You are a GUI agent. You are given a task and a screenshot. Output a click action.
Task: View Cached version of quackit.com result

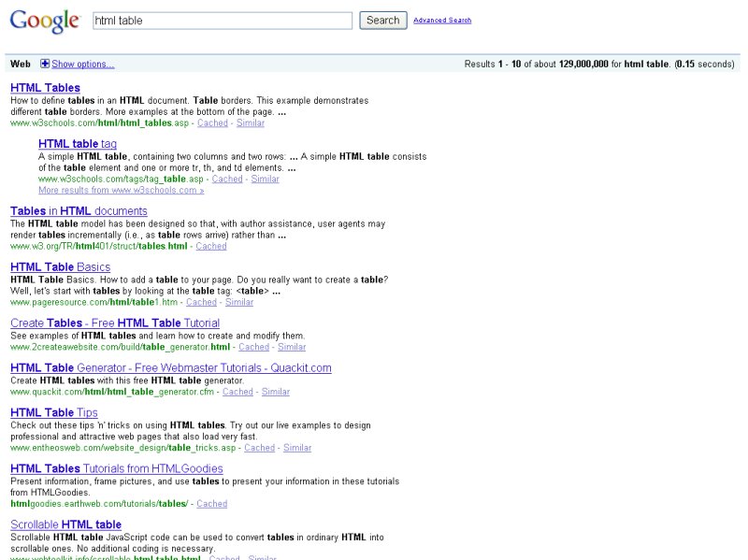(x=237, y=392)
